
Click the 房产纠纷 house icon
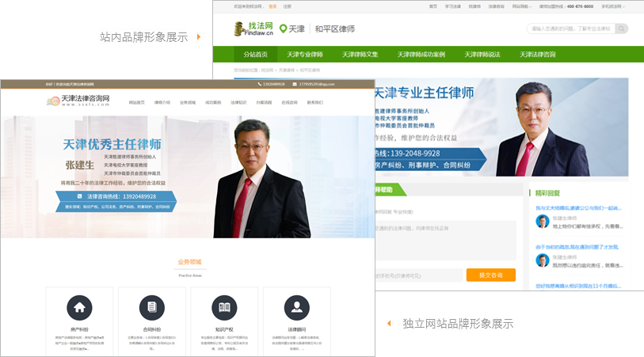pyautogui.click(x=79, y=307)
